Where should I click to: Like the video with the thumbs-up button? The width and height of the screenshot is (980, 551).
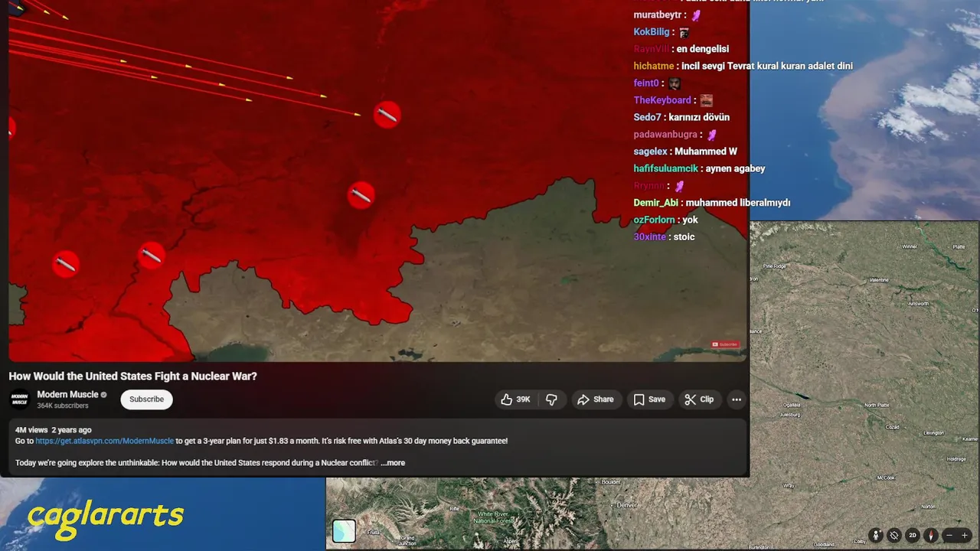coord(515,399)
